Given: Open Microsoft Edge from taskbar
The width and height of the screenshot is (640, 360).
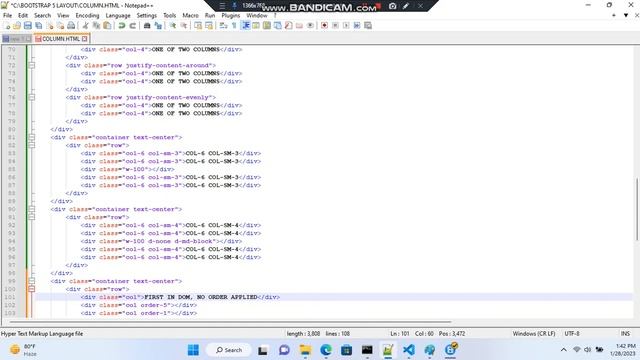Looking at the screenshot, I should (326, 350).
